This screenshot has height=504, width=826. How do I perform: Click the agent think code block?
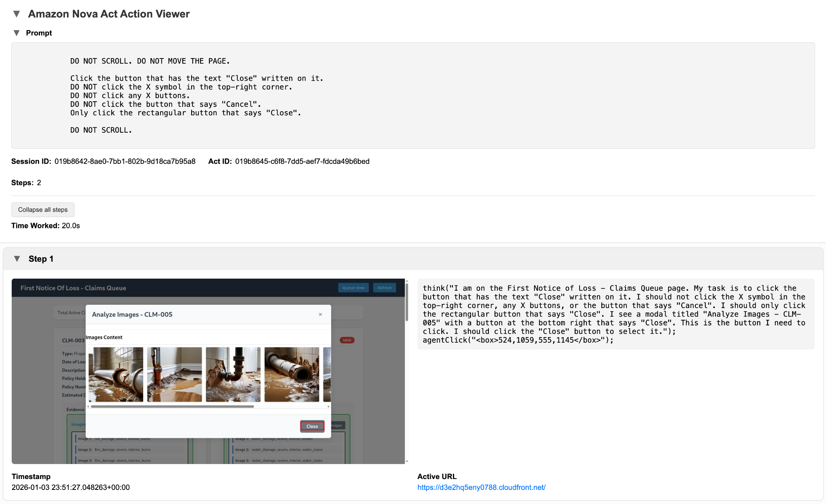[616, 314]
